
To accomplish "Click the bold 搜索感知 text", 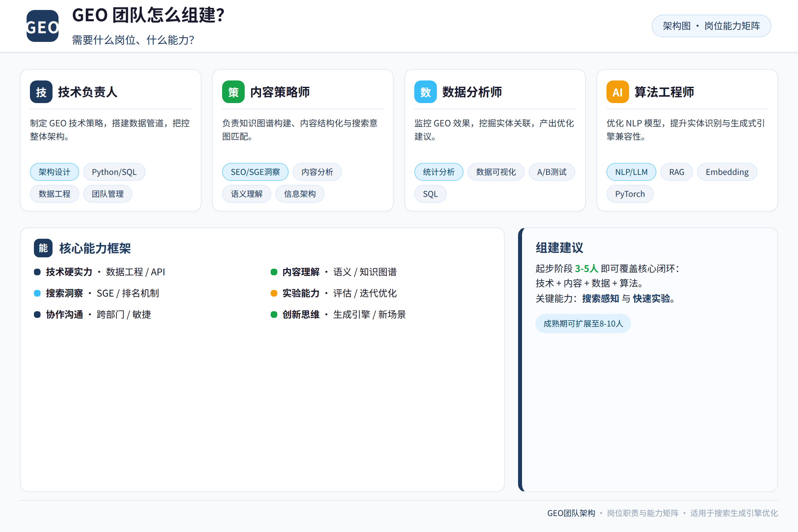I will pos(601,299).
